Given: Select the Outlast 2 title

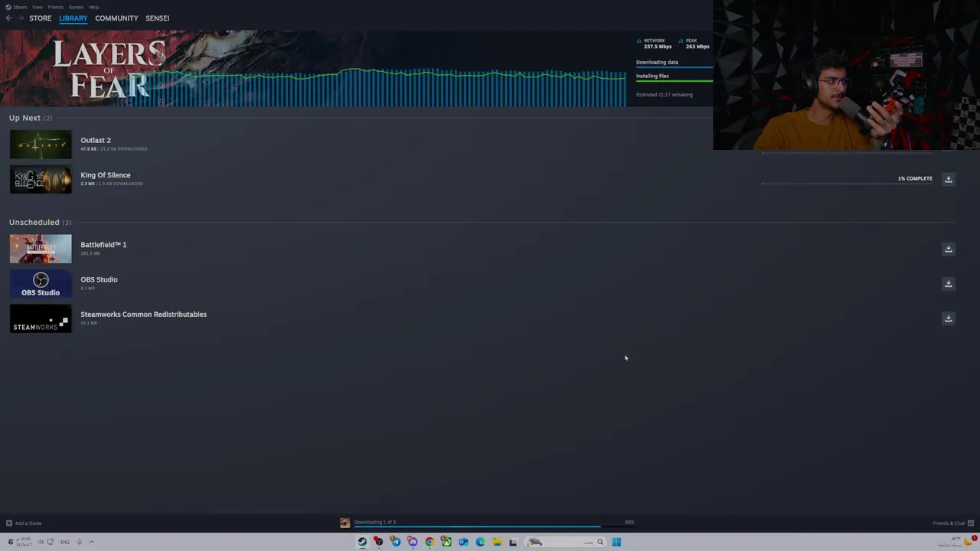Looking at the screenshot, I should 96,140.
